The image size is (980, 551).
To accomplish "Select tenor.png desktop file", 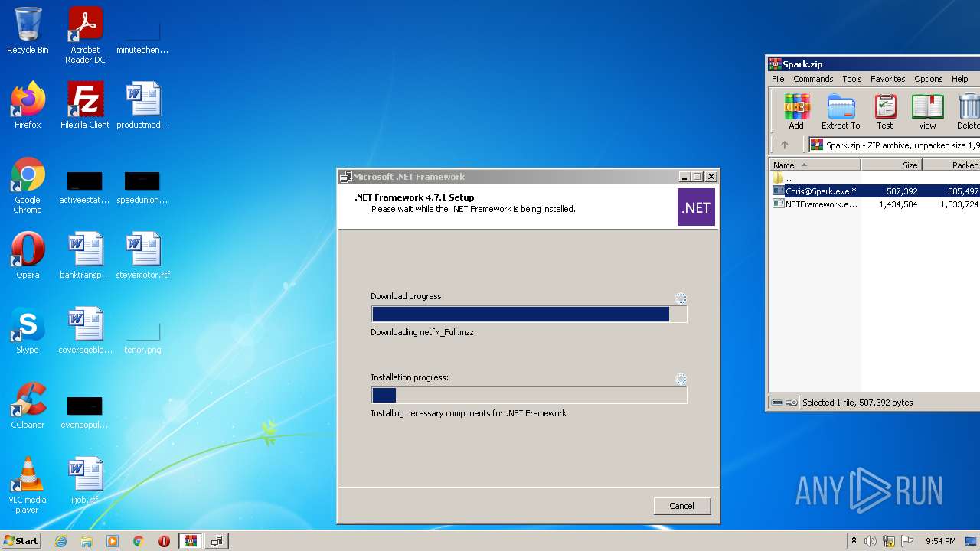I will click(x=142, y=336).
